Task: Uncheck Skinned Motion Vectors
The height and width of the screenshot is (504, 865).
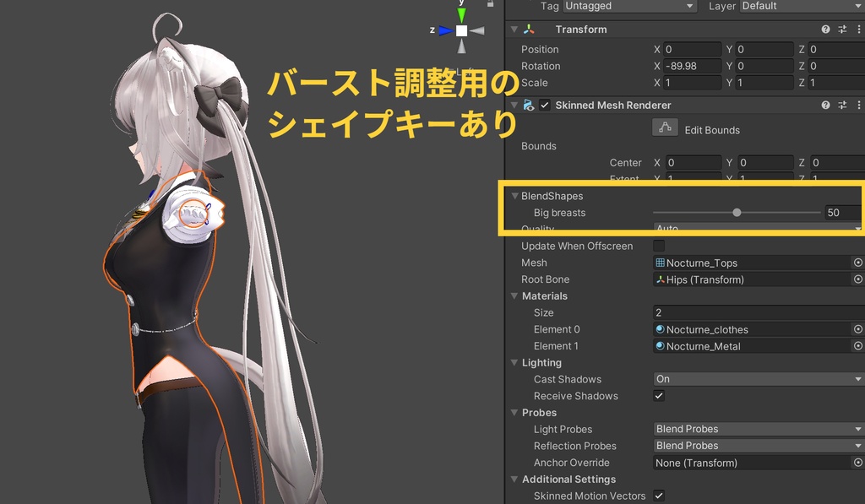Action: click(x=659, y=496)
